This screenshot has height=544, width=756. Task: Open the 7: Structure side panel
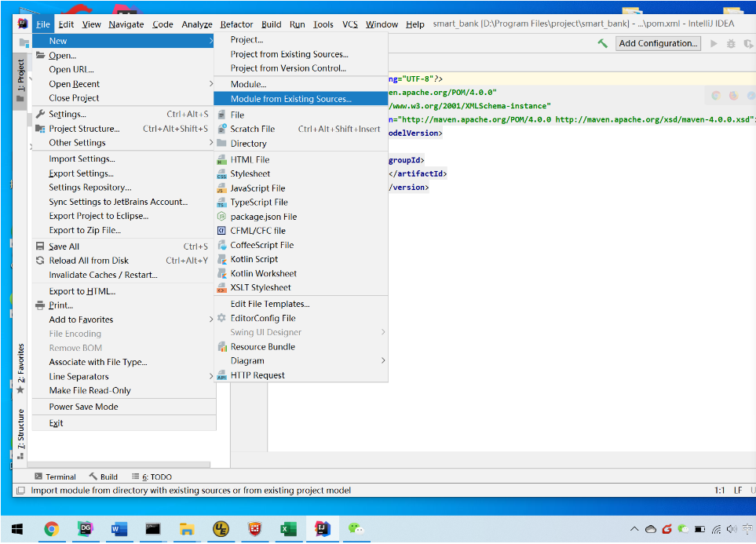point(20,434)
